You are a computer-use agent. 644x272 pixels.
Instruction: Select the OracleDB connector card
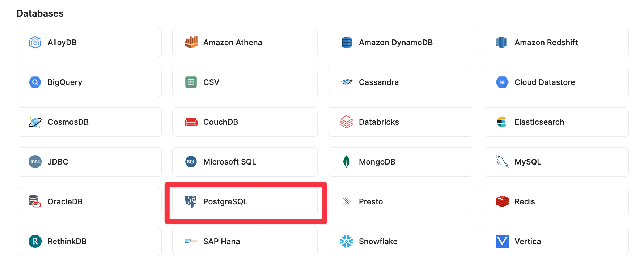pos(89,201)
